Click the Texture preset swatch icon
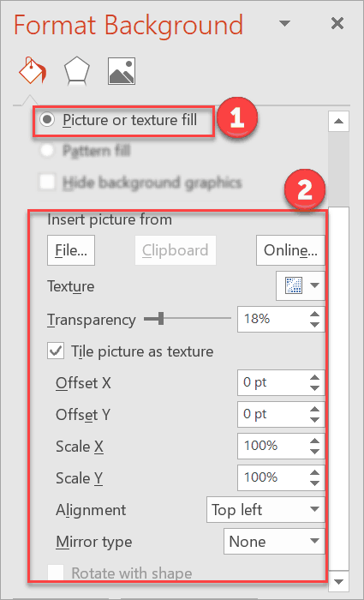364x600 pixels. (x=294, y=285)
